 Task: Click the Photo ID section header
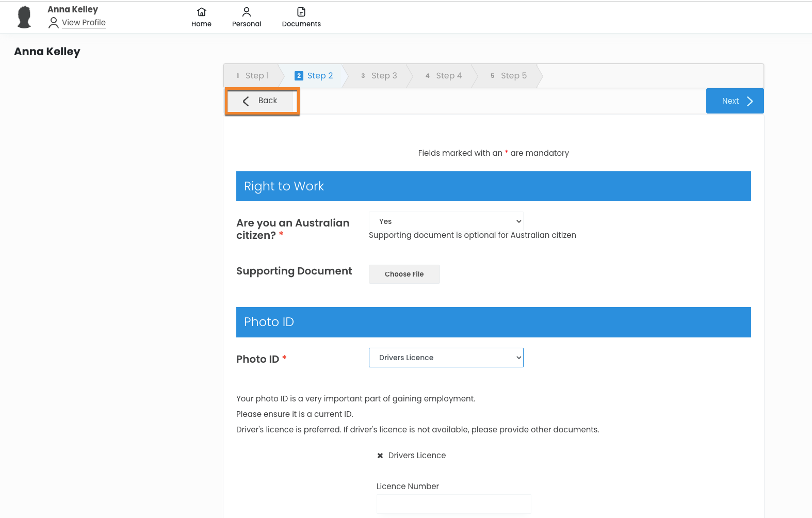click(x=493, y=322)
